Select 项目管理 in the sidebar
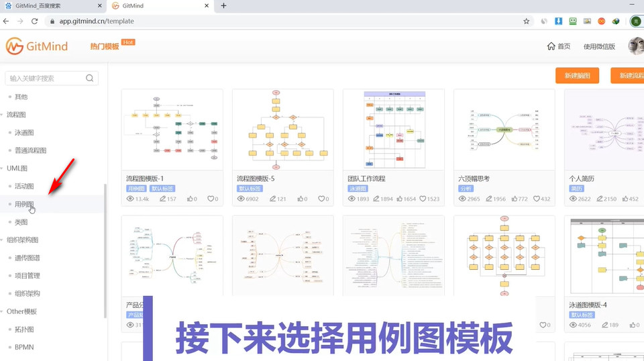 click(x=28, y=276)
